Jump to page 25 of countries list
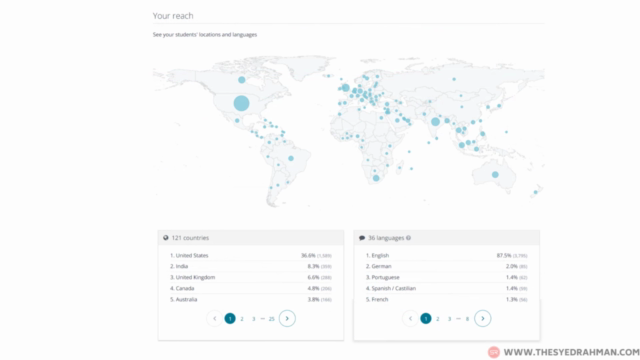640x360 pixels. [271, 319]
